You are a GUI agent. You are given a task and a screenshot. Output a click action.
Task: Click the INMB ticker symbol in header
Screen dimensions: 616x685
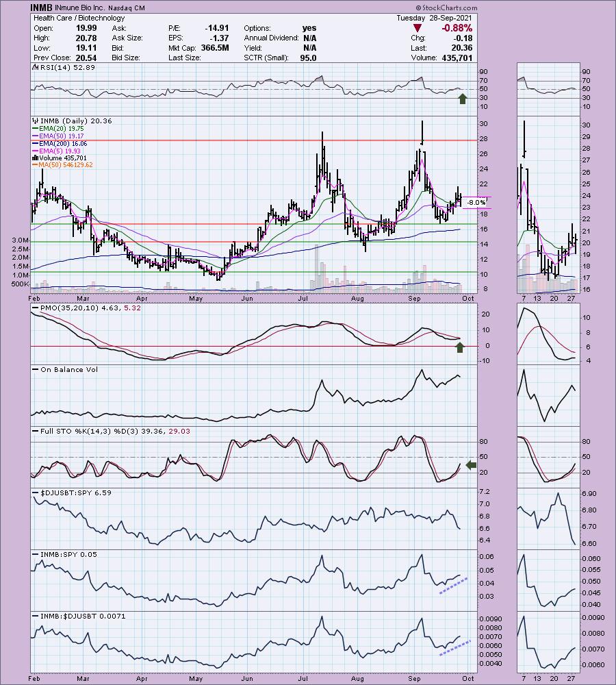pos(42,8)
